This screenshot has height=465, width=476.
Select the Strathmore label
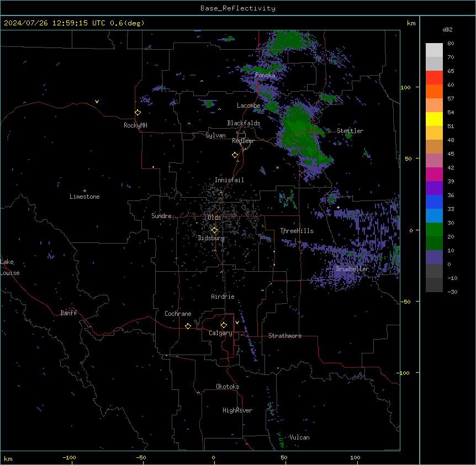pyautogui.click(x=285, y=336)
